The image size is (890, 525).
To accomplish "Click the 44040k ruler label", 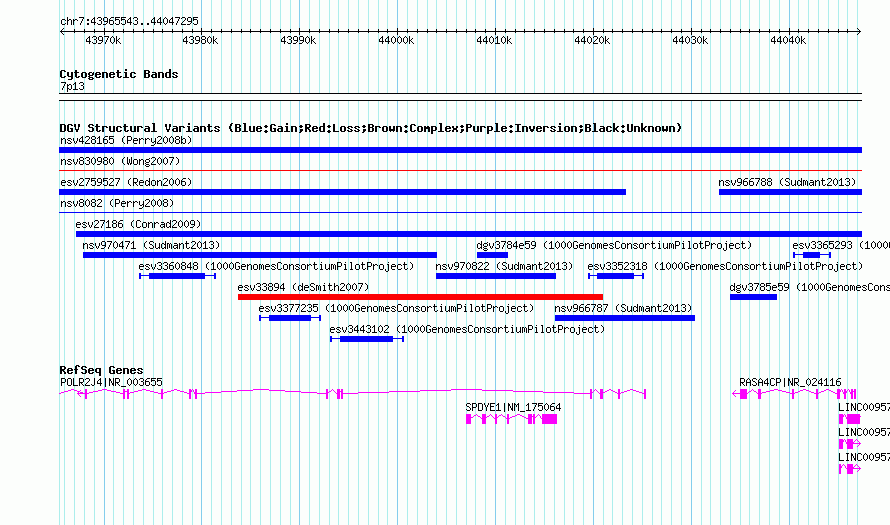I will (x=788, y=40).
